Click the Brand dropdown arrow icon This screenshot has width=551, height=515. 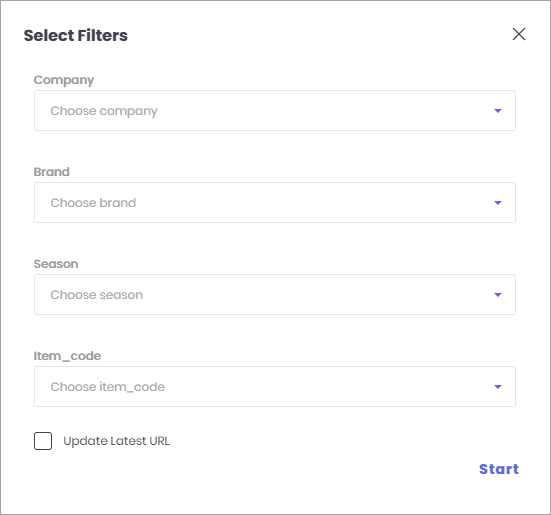click(x=498, y=203)
